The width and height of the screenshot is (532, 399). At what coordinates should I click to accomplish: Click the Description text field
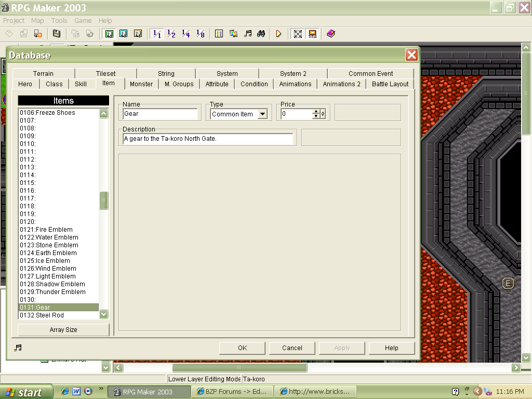[208, 139]
